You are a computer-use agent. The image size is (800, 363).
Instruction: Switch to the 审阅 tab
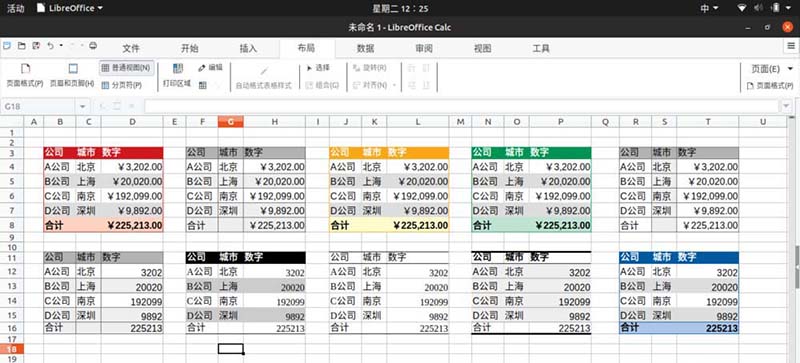(424, 49)
